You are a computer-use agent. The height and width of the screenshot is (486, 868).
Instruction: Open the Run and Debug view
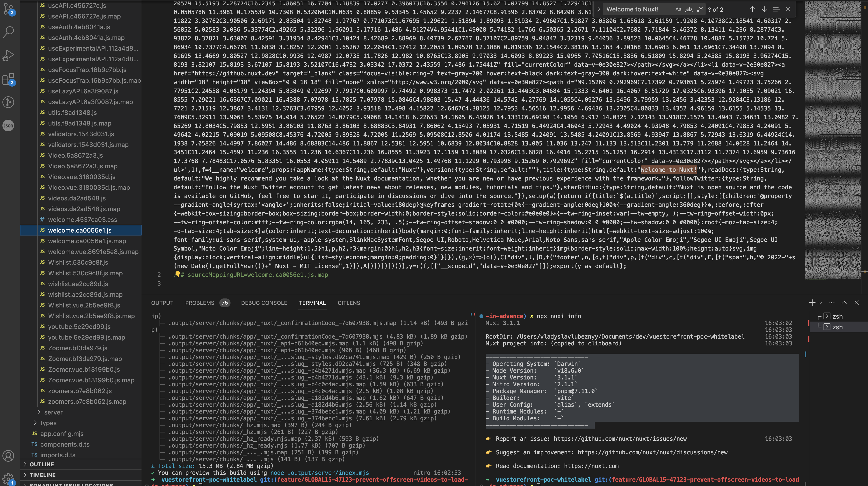click(x=9, y=55)
